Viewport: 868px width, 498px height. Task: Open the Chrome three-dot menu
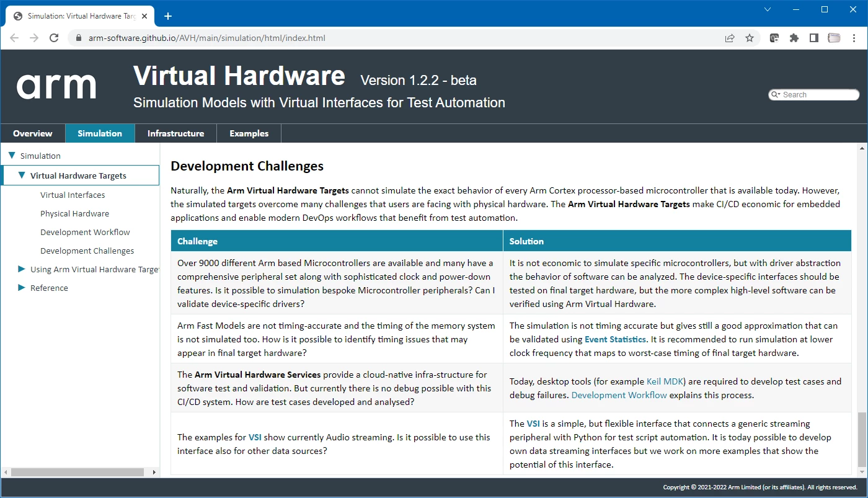click(854, 38)
